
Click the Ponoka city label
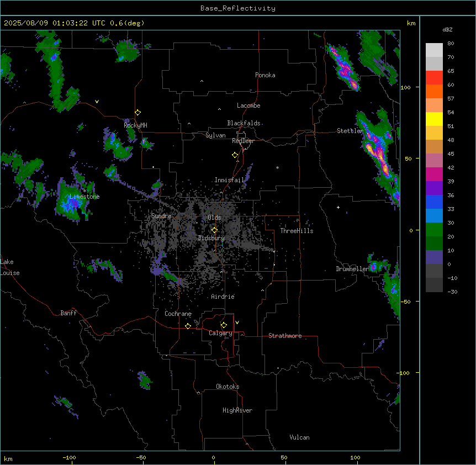click(x=265, y=75)
